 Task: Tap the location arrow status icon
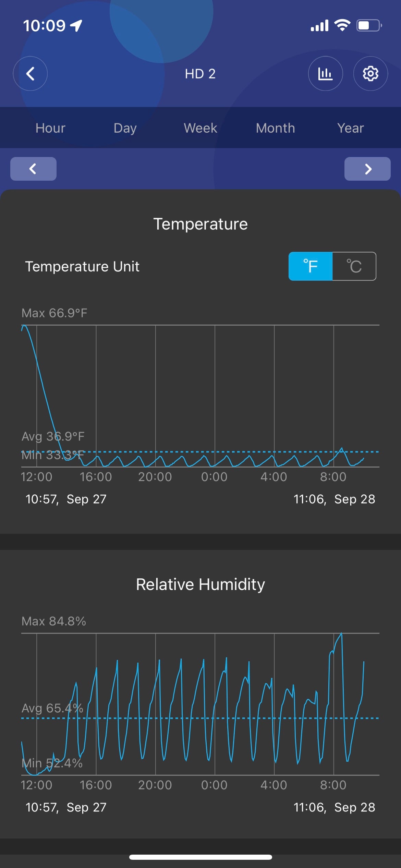point(76,25)
